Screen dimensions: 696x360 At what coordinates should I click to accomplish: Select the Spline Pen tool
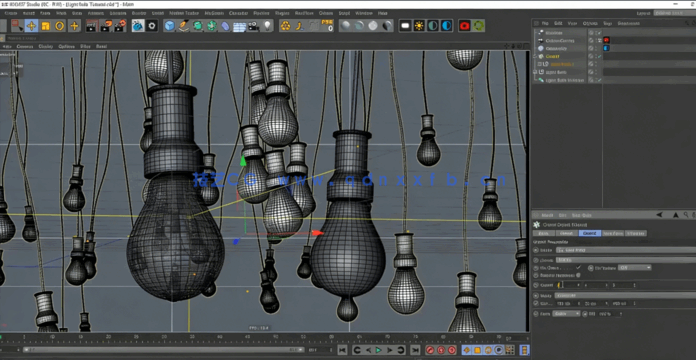click(x=183, y=26)
